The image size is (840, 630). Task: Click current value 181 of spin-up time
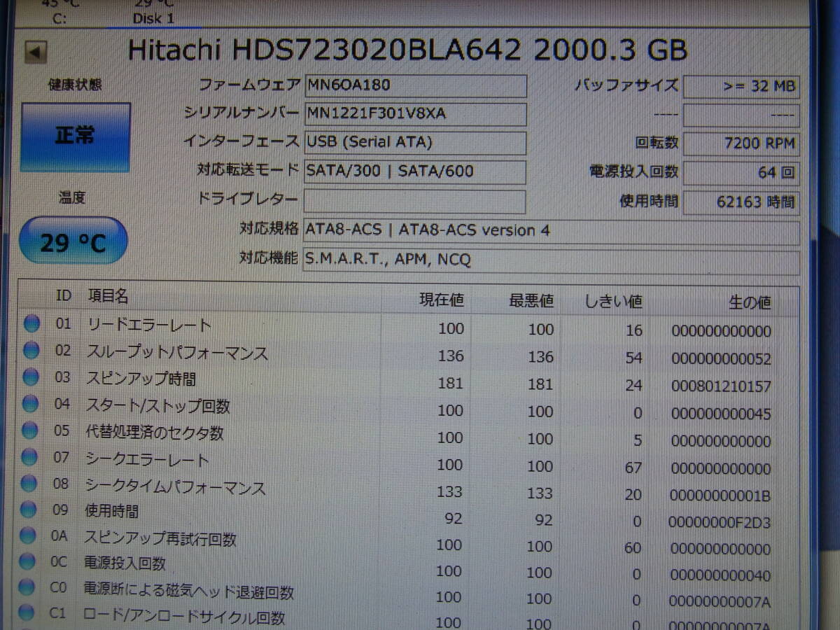click(450, 383)
